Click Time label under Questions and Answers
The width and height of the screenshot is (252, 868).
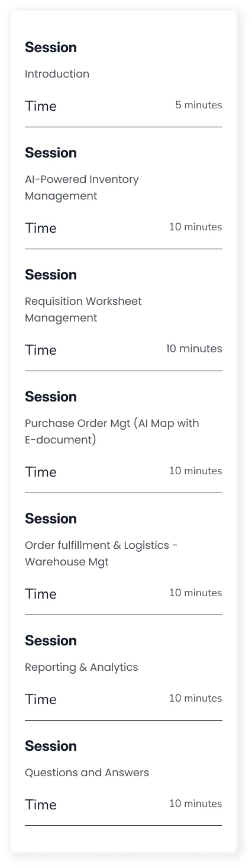41,805
